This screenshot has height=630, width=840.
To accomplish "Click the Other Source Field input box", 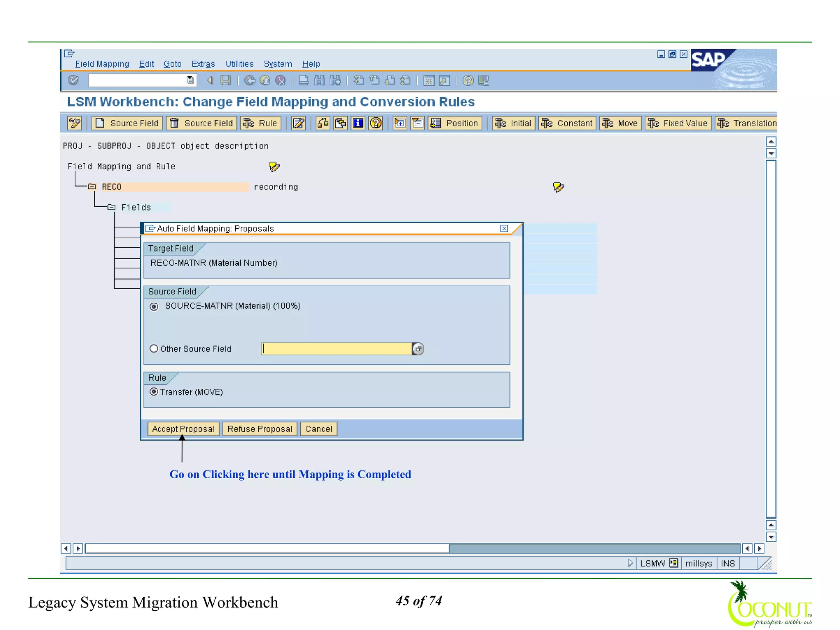I will (336, 349).
